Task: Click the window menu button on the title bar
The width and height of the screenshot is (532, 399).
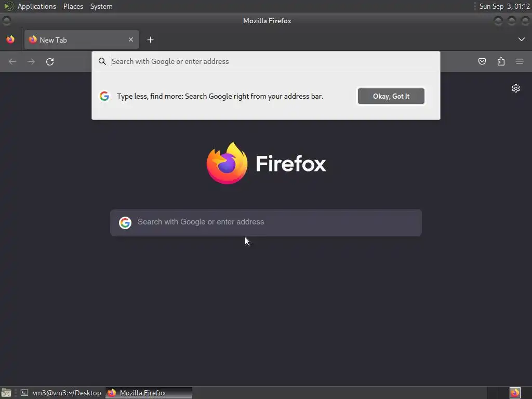Action: [x=6, y=21]
